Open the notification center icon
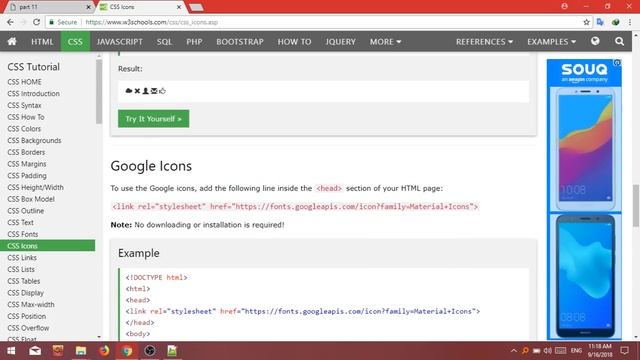 (x=624, y=351)
